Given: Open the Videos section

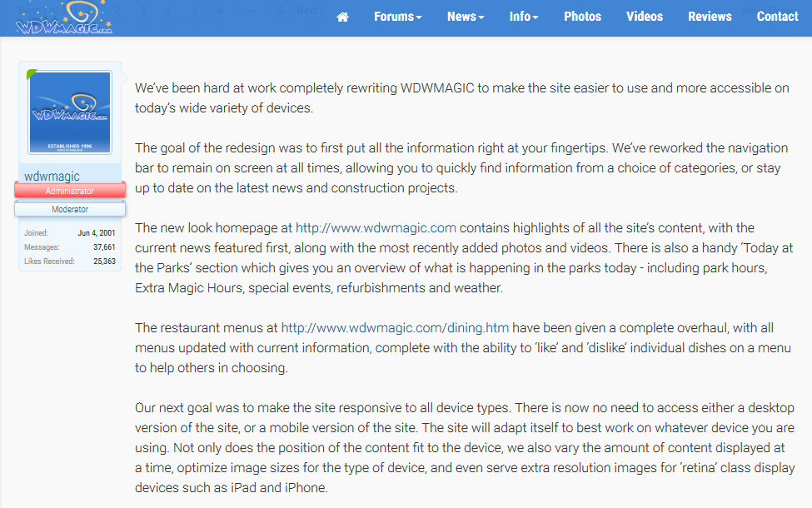Looking at the screenshot, I should click(645, 17).
